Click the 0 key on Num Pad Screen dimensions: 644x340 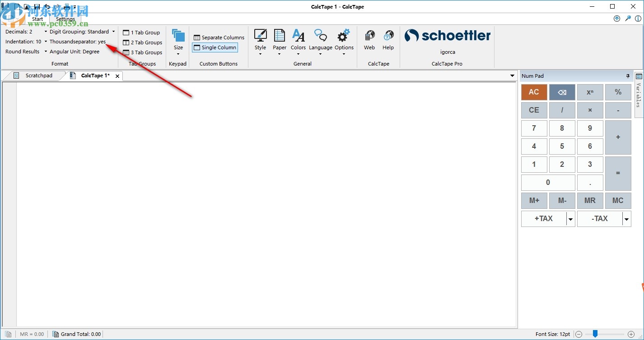click(x=548, y=183)
